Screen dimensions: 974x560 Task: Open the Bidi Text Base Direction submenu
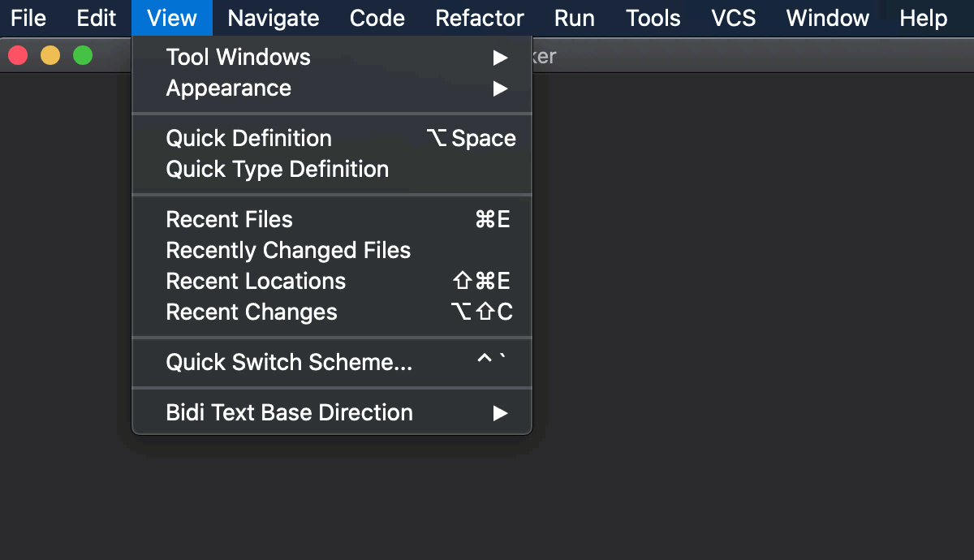point(289,412)
